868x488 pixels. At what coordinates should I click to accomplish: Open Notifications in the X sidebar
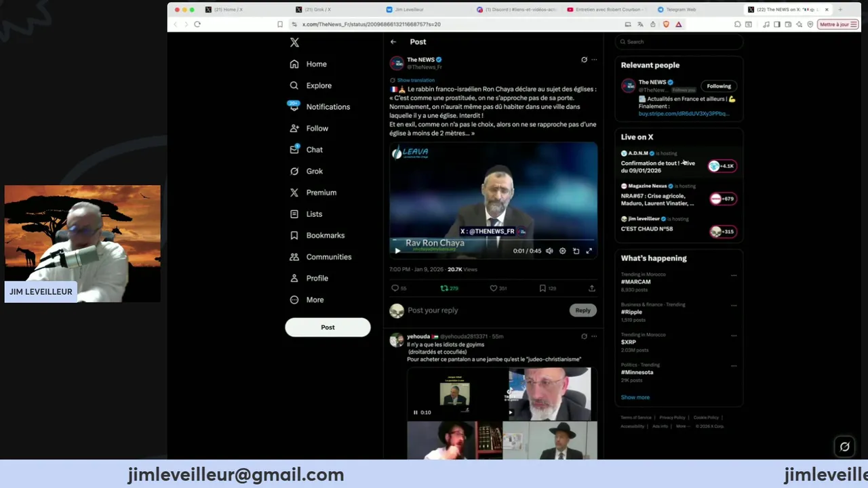(319, 106)
